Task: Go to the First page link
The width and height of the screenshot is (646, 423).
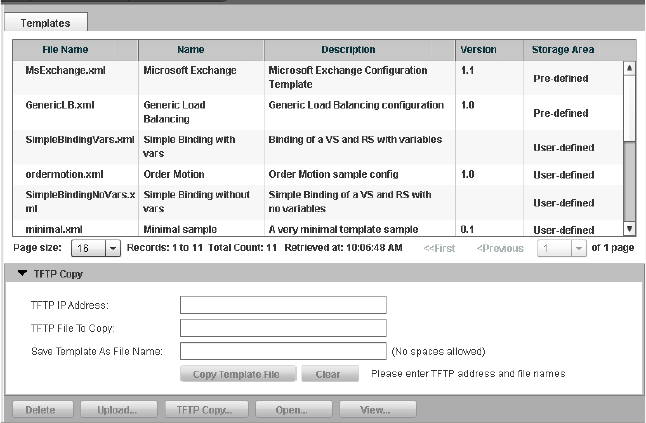Action: coord(439,248)
